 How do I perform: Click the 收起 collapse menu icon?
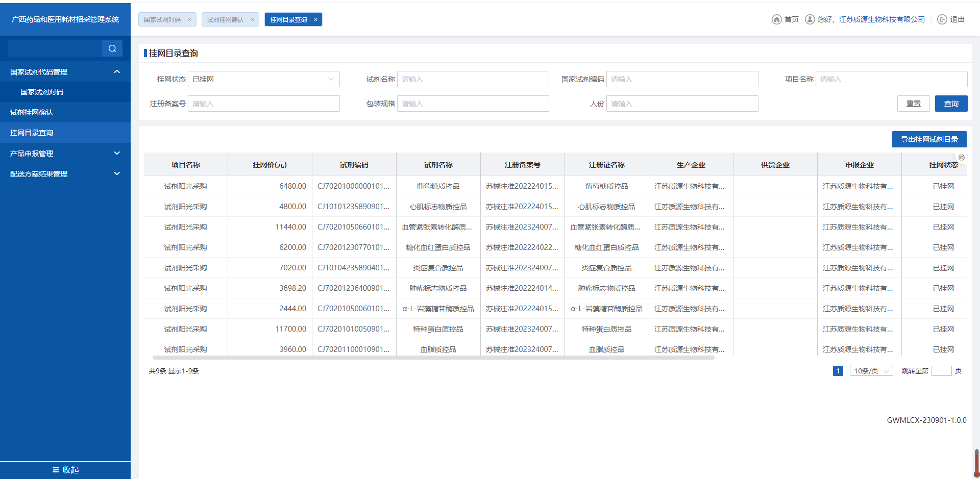pos(56,470)
